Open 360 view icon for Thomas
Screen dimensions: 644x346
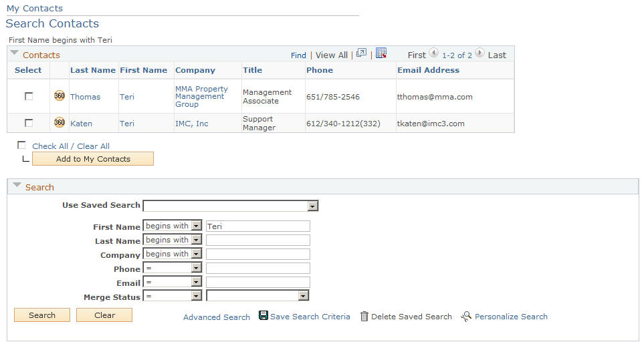(60, 96)
